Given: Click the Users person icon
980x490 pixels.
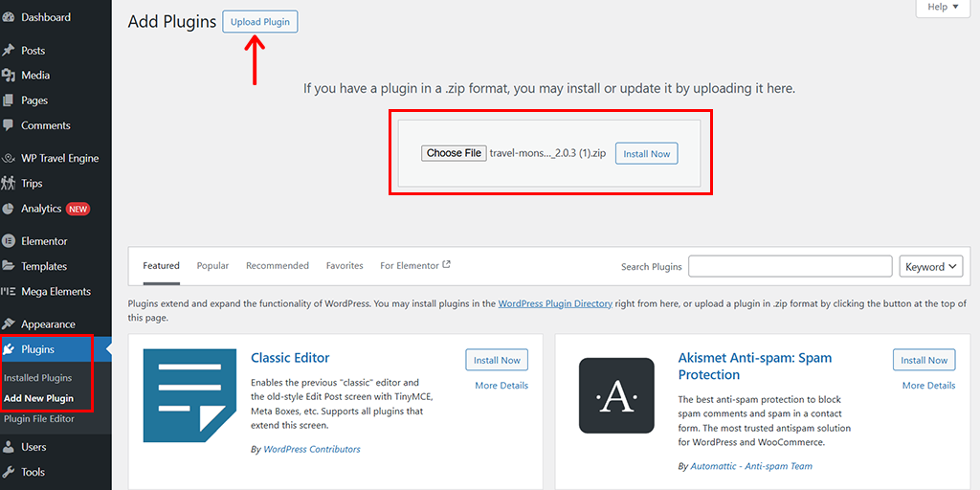Looking at the screenshot, I should pyautogui.click(x=9, y=447).
